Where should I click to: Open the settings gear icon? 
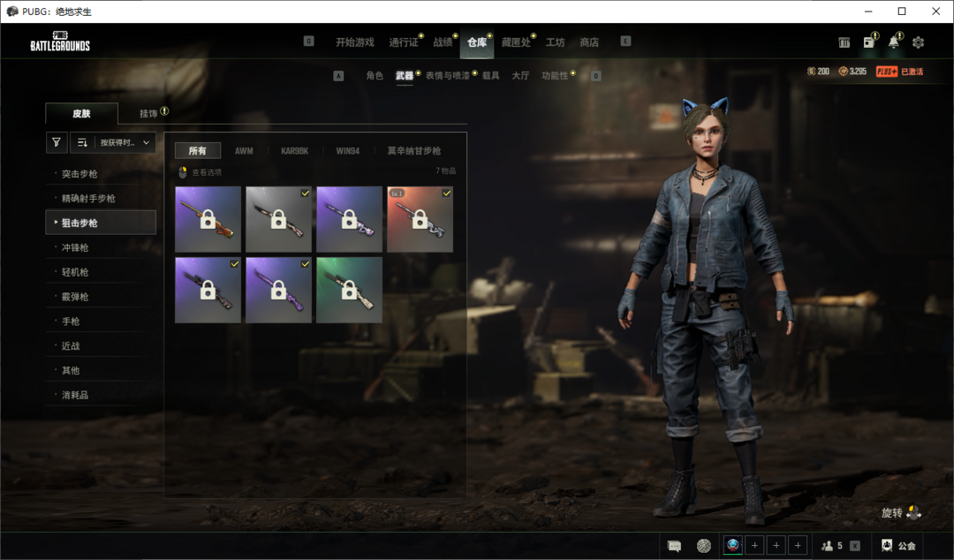point(918,42)
